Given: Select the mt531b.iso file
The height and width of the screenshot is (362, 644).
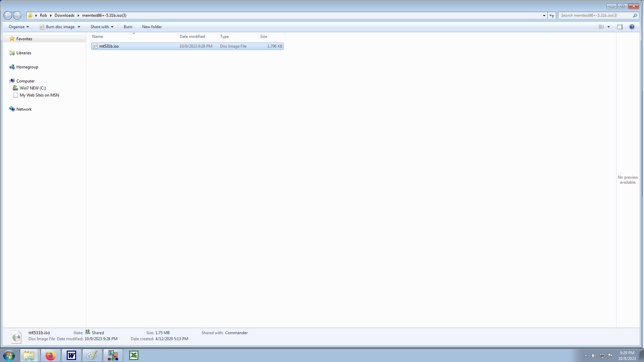Looking at the screenshot, I should (x=109, y=46).
